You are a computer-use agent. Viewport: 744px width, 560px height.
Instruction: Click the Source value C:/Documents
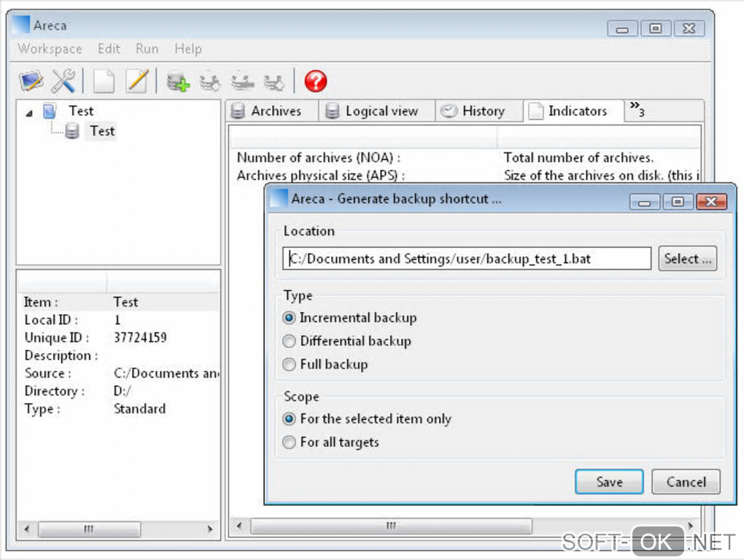pos(166,373)
